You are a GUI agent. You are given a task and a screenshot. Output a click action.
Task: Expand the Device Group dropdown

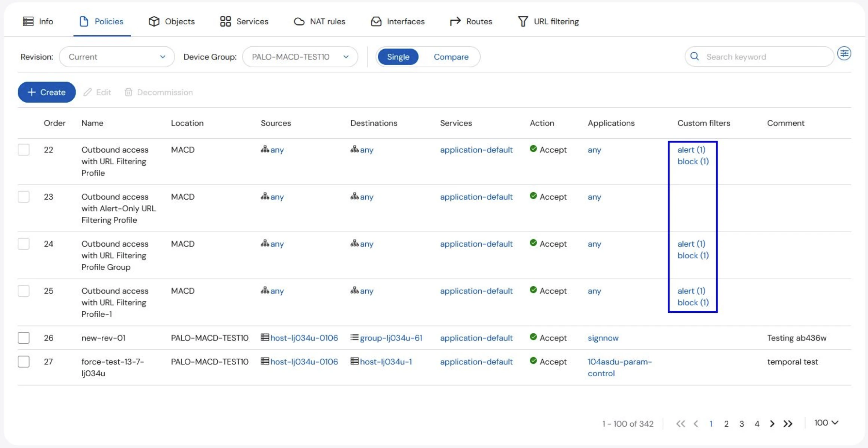(300, 57)
